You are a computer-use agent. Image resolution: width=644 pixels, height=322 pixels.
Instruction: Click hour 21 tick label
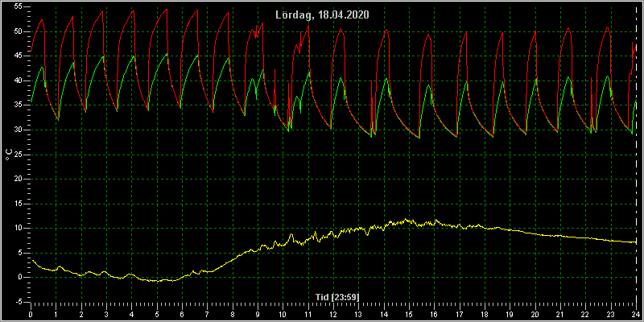[560, 314]
